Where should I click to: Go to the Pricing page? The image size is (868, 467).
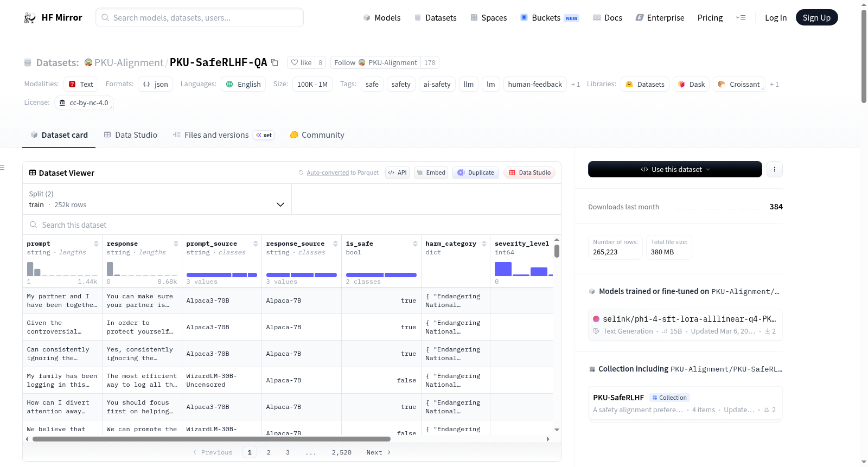710,17
